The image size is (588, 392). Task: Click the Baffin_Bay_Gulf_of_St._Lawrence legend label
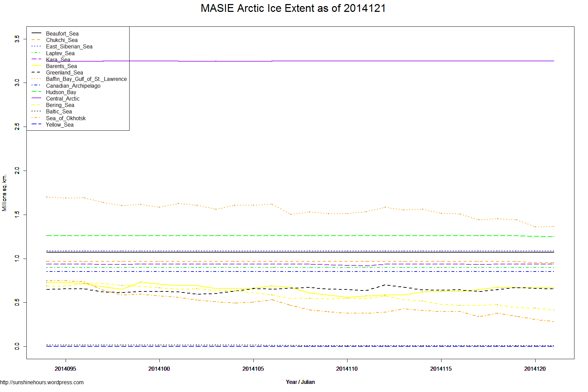86,79
